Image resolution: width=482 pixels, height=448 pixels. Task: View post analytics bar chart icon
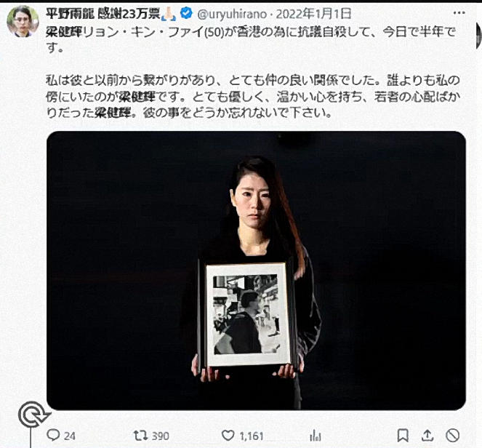point(316,436)
